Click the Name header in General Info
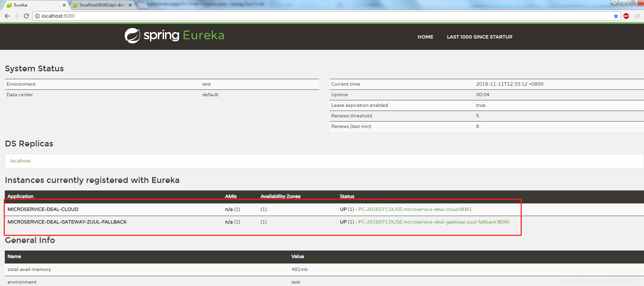644x286 pixels. coord(14,256)
